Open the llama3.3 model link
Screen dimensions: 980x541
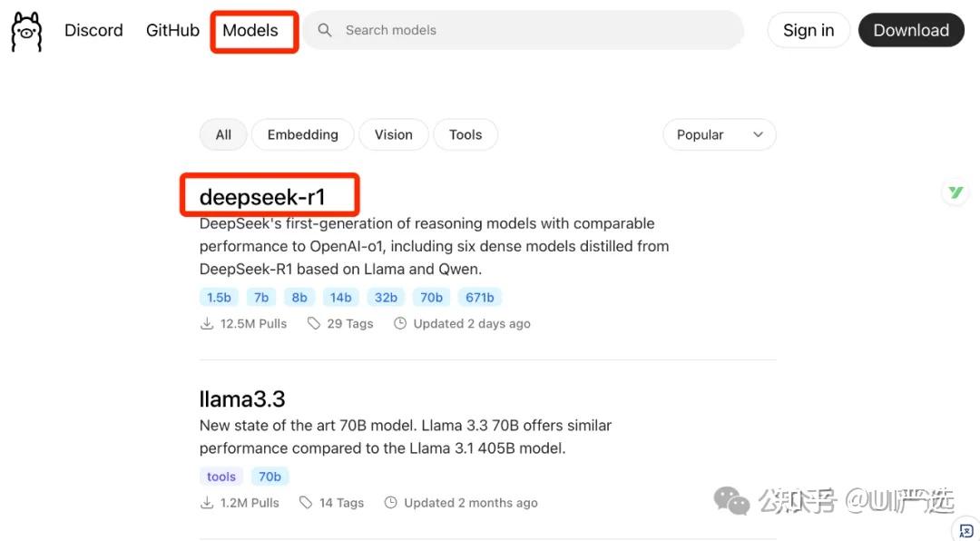[x=242, y=398]
